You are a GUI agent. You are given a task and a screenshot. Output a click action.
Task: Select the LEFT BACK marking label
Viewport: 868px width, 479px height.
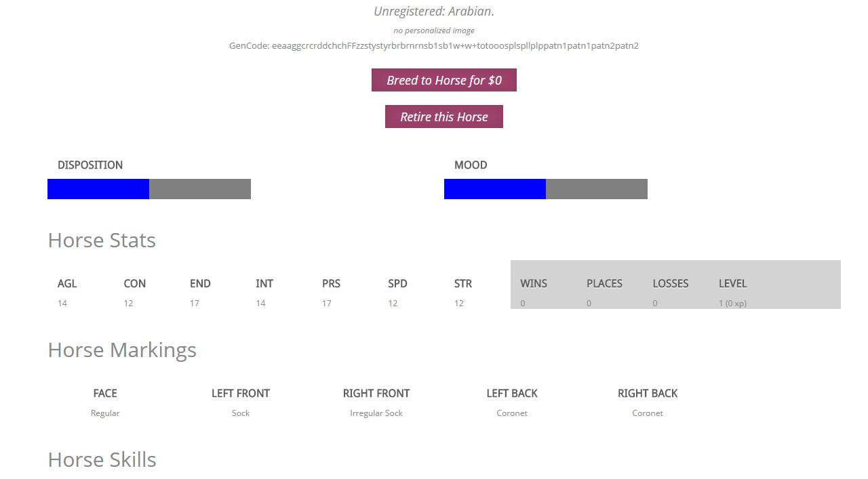click(512, 394)
